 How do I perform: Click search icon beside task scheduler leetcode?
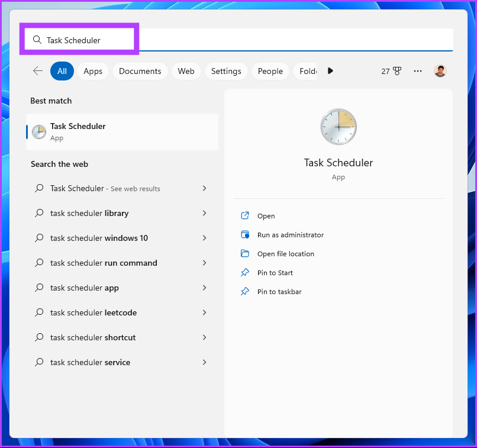(x=39, y=312)
